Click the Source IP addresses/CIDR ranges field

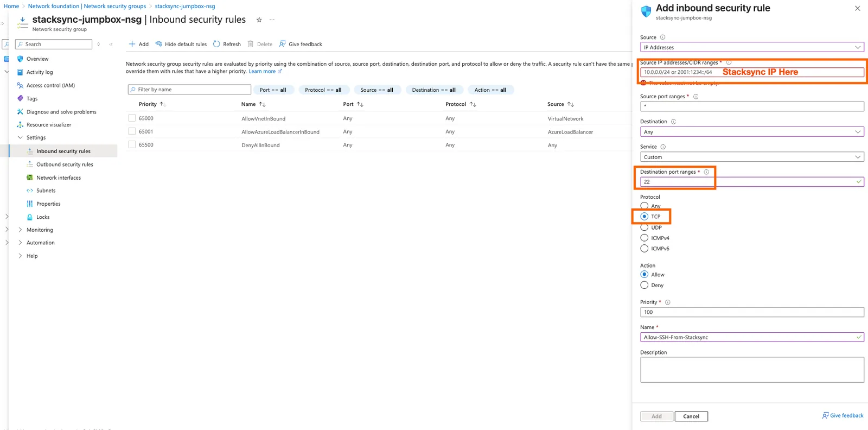tap(752, 72)
